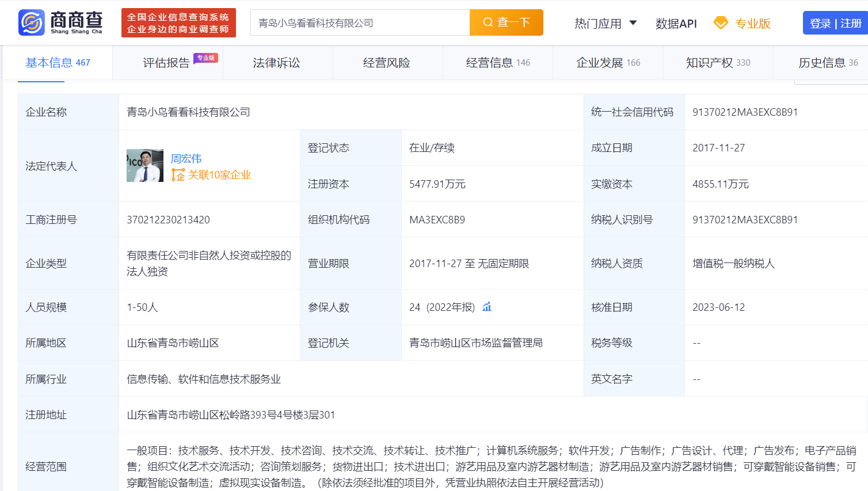
Task: Open the insured count chart icon
Action: [x=487, y=307]
